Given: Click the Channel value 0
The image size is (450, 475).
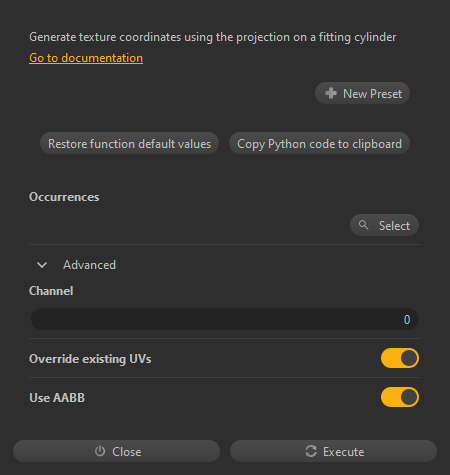Looking at the screenshot, I should point(407,319).
